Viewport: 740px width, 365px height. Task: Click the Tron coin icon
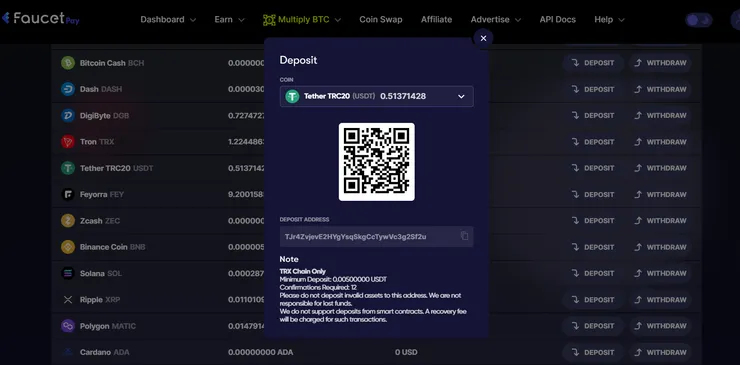68,142
